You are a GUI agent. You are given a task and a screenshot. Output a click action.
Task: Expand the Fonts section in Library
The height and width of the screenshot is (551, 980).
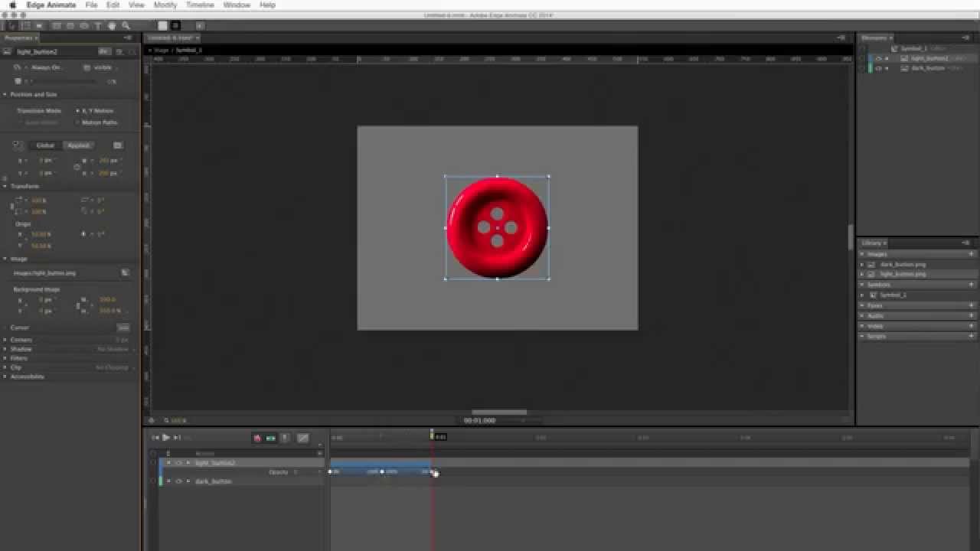pyautogui.click(x=863, y=305)
